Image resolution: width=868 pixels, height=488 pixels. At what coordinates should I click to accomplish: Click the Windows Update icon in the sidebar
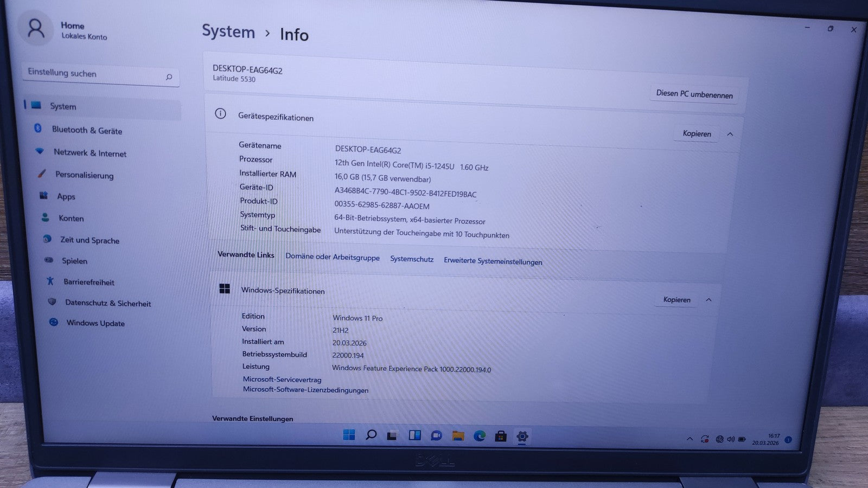click(54, 322)
